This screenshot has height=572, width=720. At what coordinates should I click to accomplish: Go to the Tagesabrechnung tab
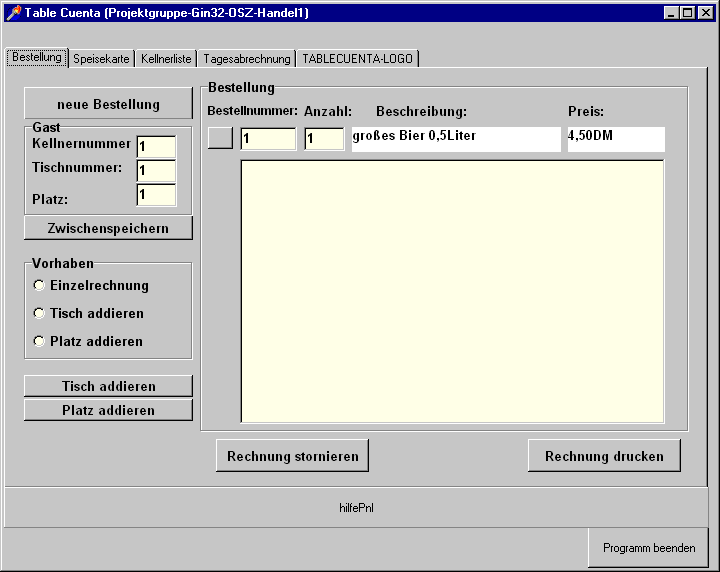246,59
